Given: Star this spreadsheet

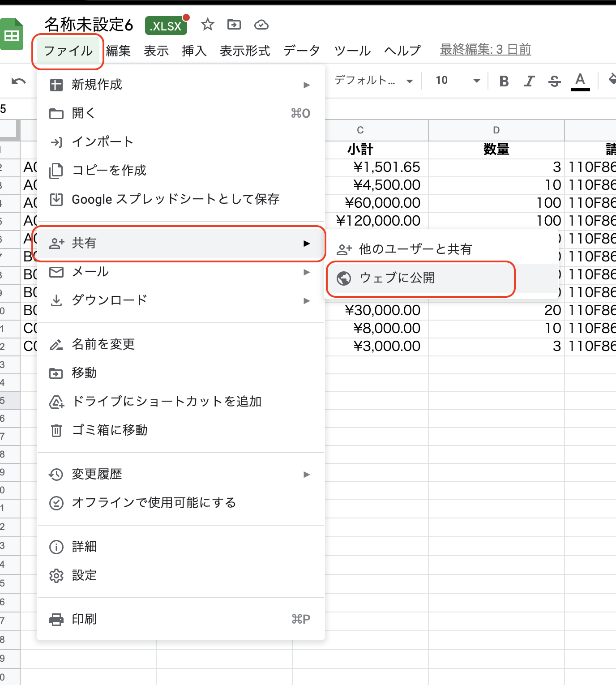Looking at the screenshot, I should (x=207, y=25).
